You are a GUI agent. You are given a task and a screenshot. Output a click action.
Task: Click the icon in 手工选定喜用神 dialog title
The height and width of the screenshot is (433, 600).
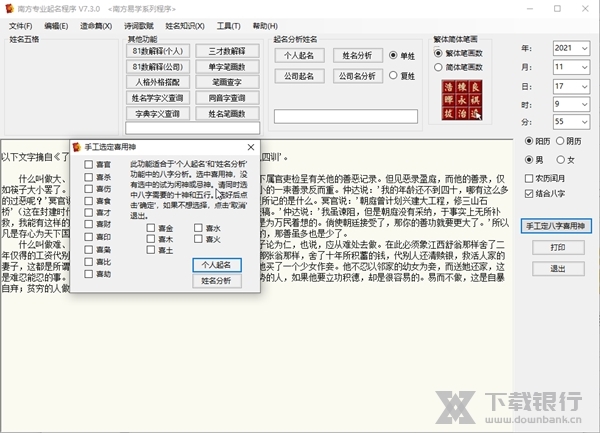tap(77, 147)
